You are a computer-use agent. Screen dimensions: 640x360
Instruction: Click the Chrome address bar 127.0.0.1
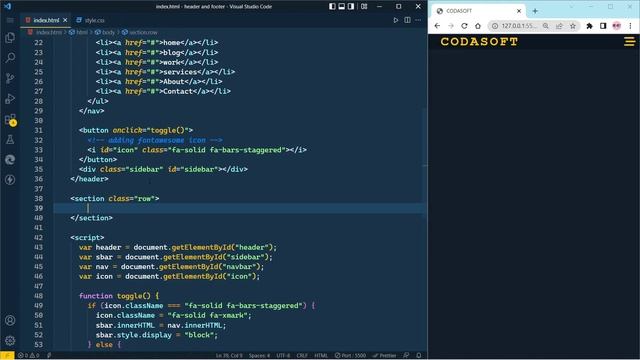pos(519,26)
